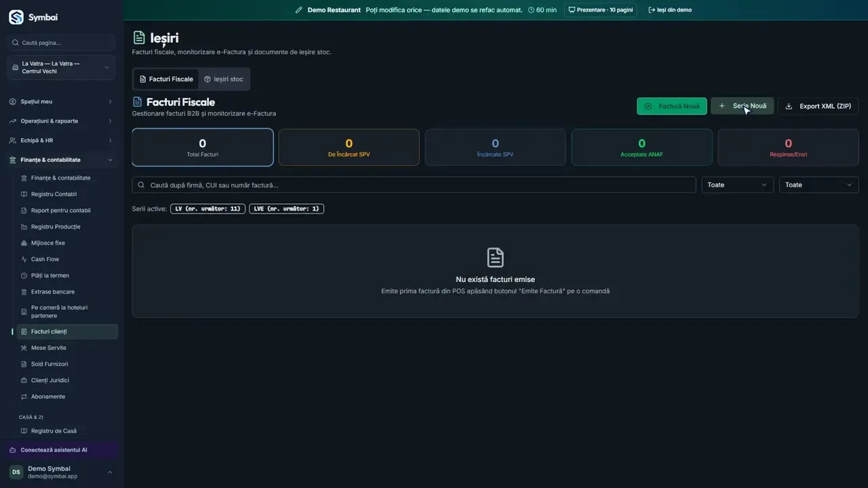Click the Mijloace fixe box icon
Screen dimensions: 868x488
pyautogui.click(x=24, y=243)
